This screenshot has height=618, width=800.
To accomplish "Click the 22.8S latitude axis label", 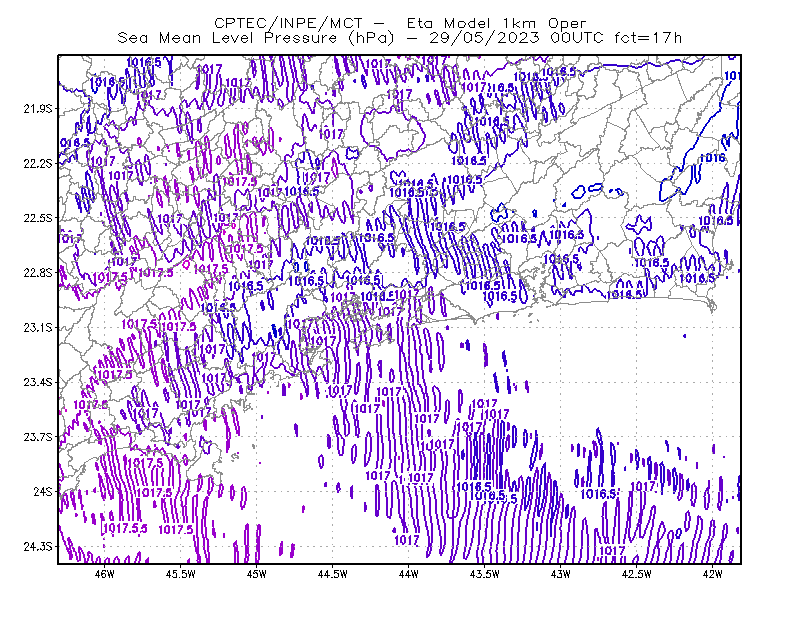I will pos(38,273).
